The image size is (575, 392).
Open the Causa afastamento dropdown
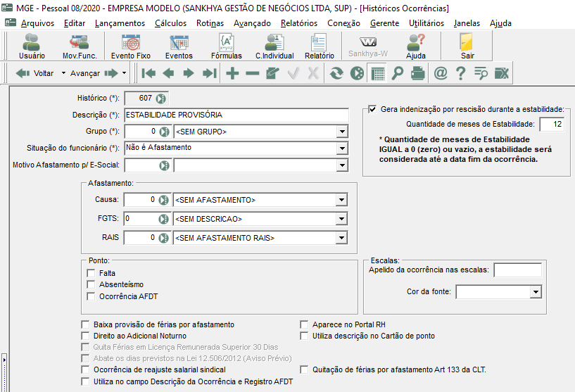[341, 200]
